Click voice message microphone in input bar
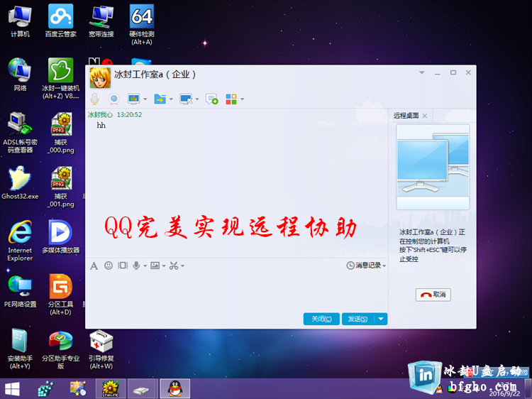This screenshot has width=532, height=399. click(x=136, y=266)
